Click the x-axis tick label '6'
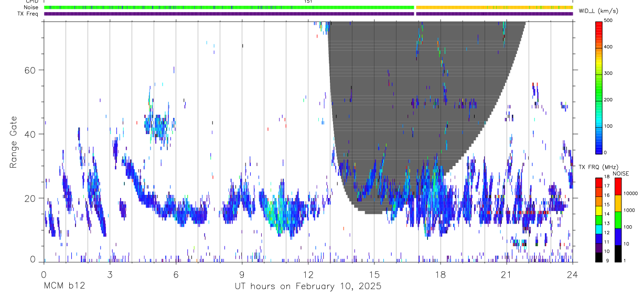The height and width of the screenshot is (297, 644). (x=176, y=274)
